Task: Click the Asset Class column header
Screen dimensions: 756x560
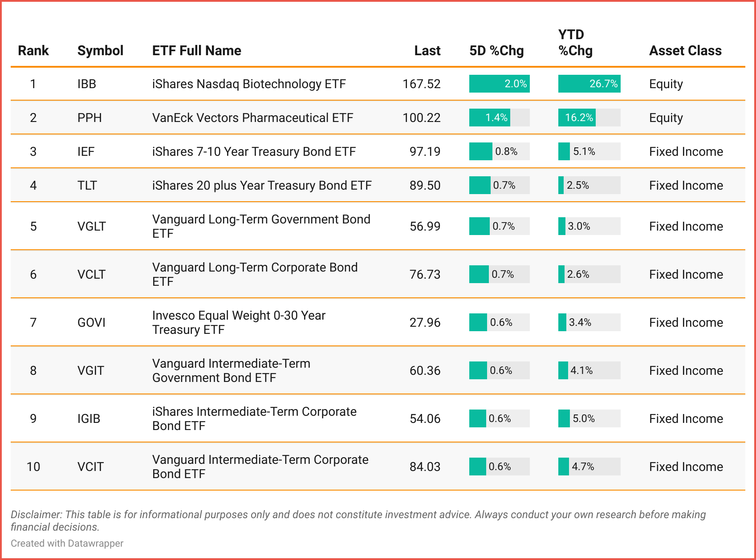Action: pos(685,51)
